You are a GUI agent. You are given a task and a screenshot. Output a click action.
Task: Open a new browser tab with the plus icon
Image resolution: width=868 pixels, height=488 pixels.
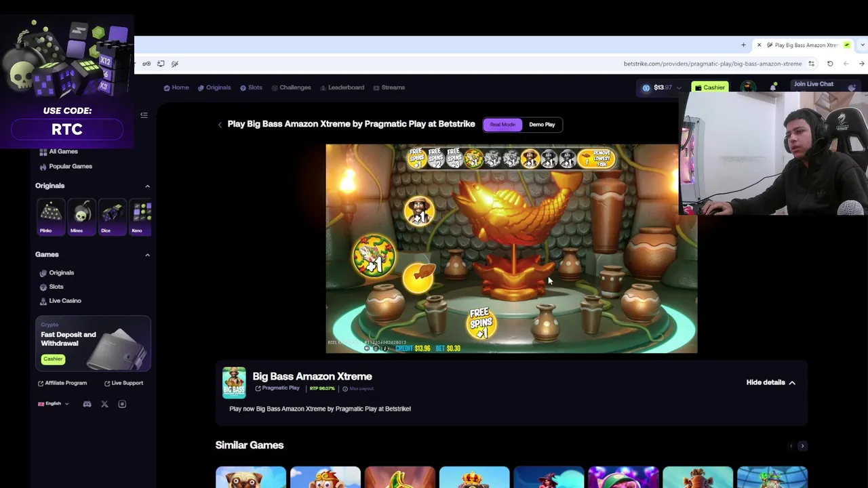pos(743,45)
